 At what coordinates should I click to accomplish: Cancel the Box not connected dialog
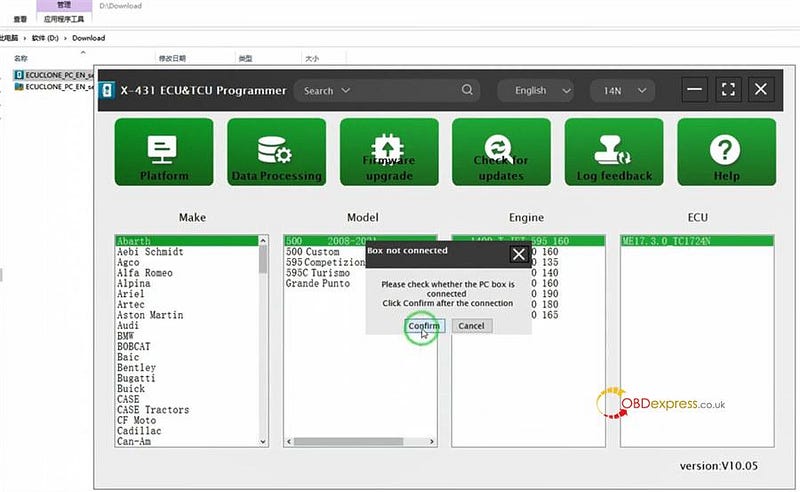(x=471, y=326)
